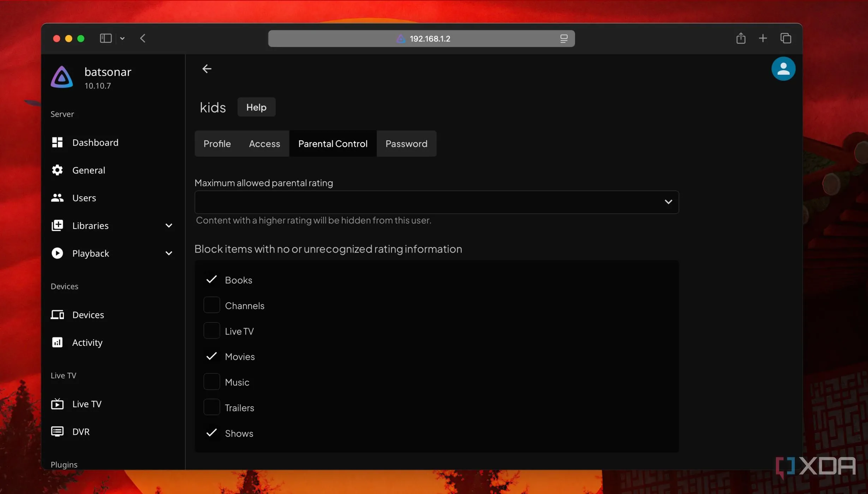This screenshot has width=868, height=494.
Task: Open the user profile avatar icon
Action: pyautogui.click(x=783, y=69)
